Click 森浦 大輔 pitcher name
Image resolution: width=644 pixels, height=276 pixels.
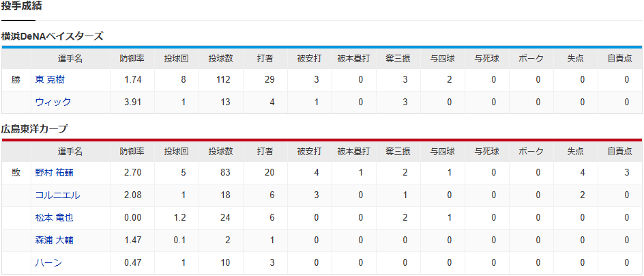[54, 240]
